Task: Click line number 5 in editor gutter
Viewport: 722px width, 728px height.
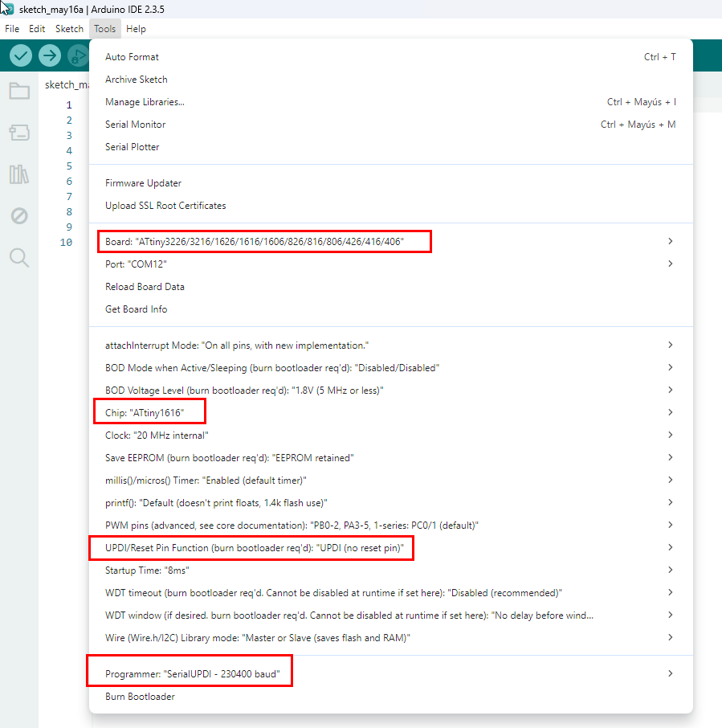Action: (69, 166)
